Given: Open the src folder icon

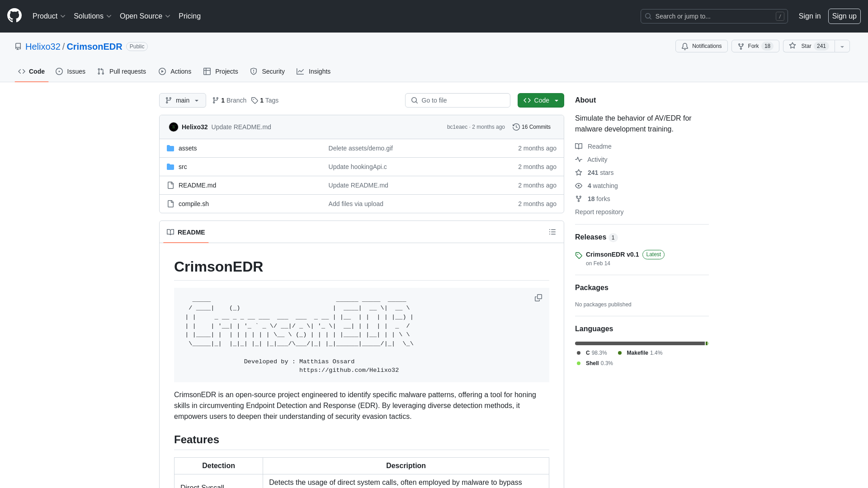Looking at the screenshot, I should coord(170,167).
